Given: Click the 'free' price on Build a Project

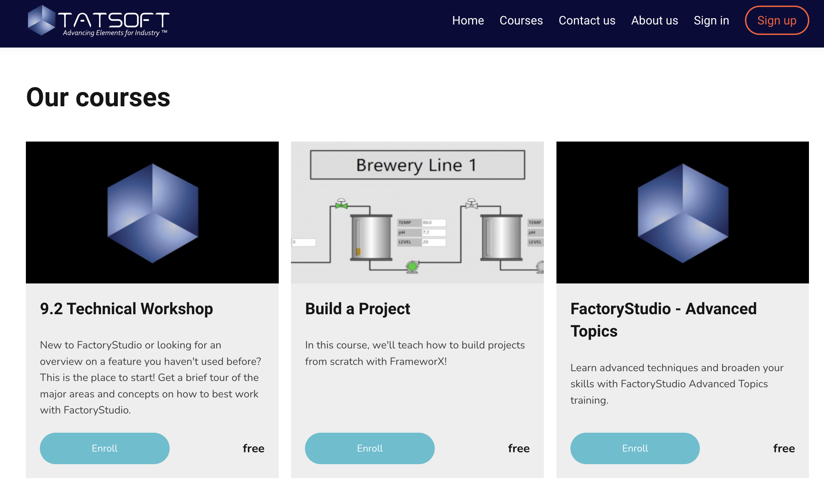Looking at the screenshot, I should (x=519, y=448).
